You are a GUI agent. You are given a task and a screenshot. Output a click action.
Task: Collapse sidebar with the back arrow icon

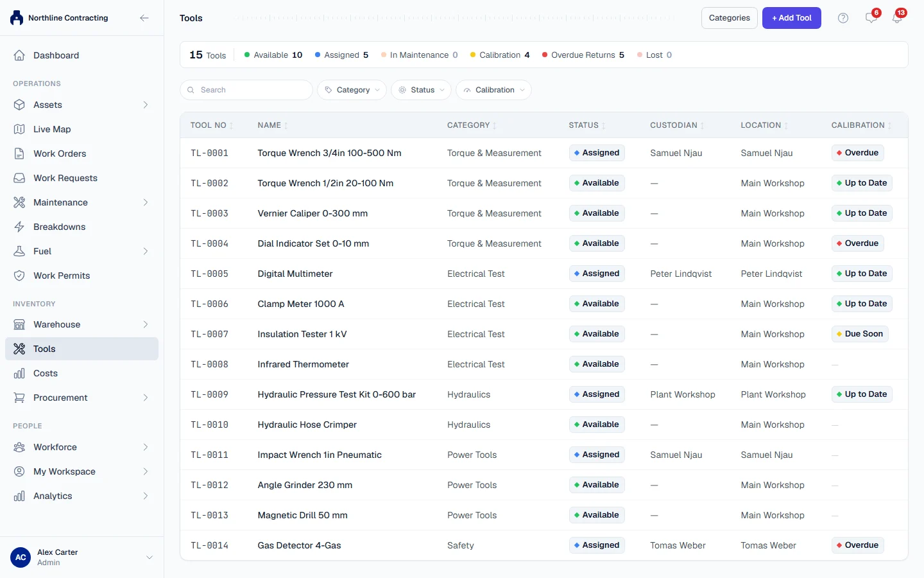point(144,18)
